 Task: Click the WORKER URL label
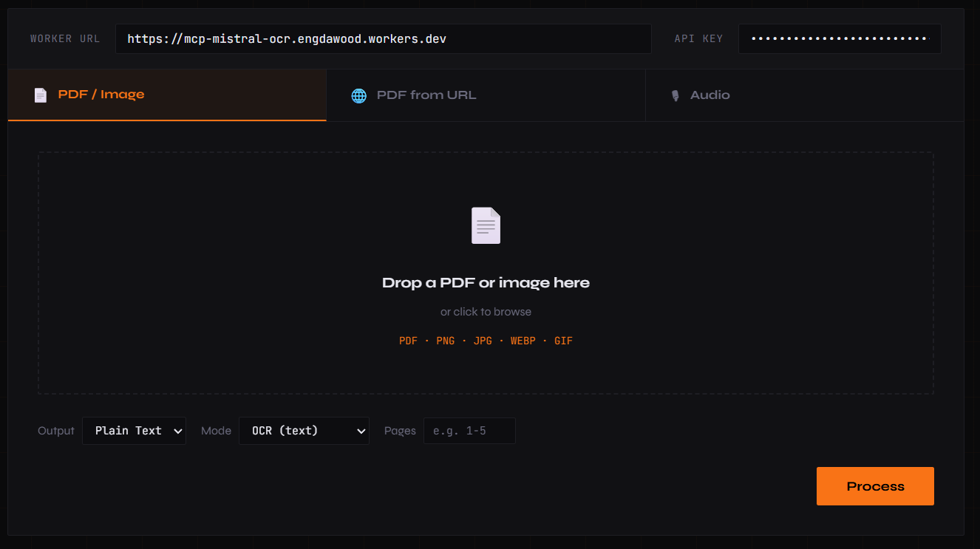[65, 38]
